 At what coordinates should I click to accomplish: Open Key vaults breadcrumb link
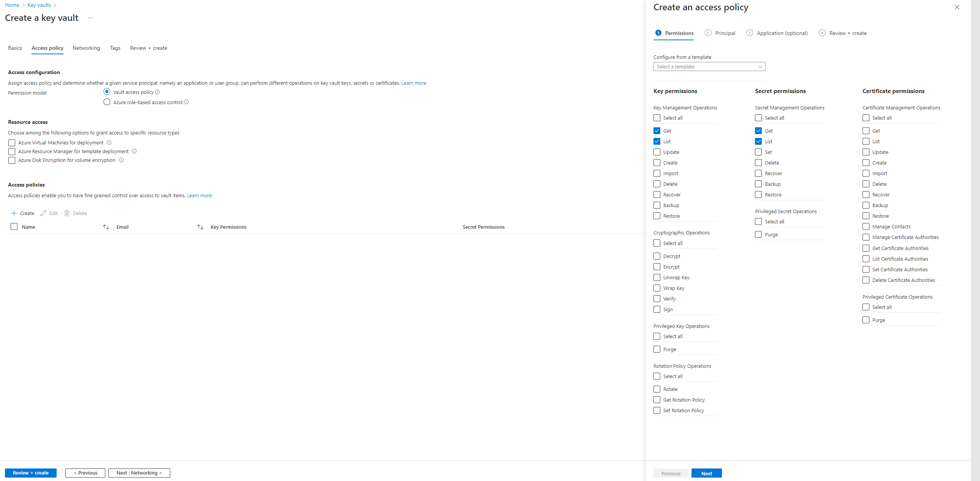[39, 5]
